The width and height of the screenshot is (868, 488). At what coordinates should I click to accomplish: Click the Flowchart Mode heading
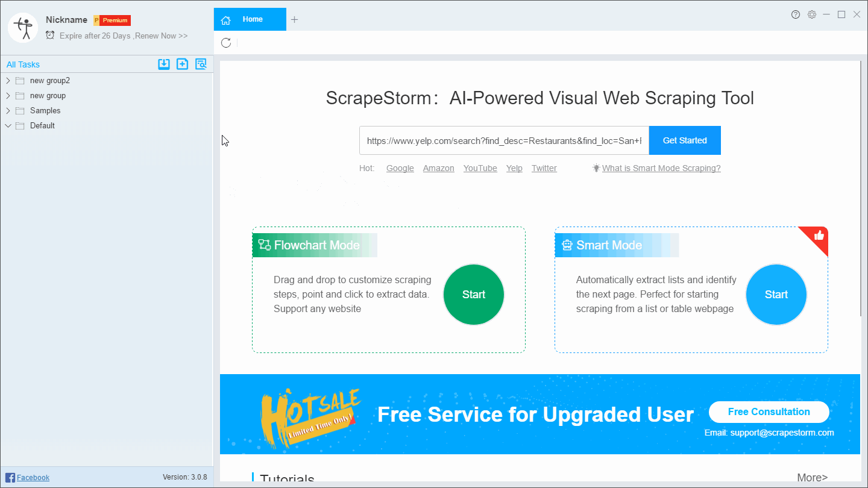click(317, 245)
